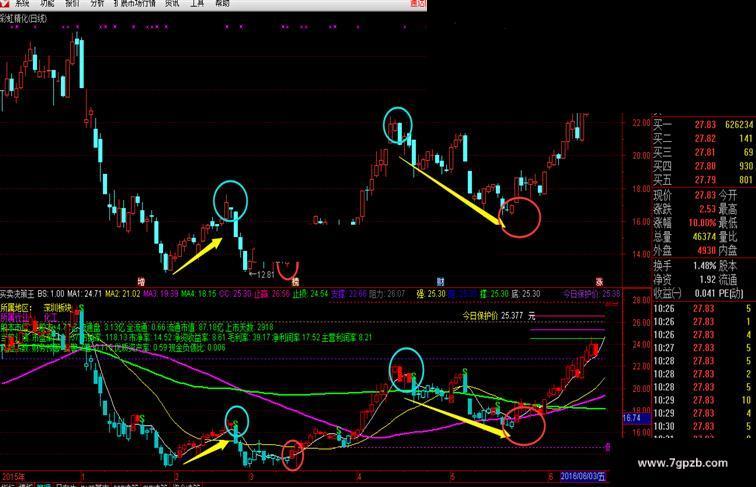Click the MA4: 18.15 indicator value
Screen dimensions: 756x487
[199, 294]
